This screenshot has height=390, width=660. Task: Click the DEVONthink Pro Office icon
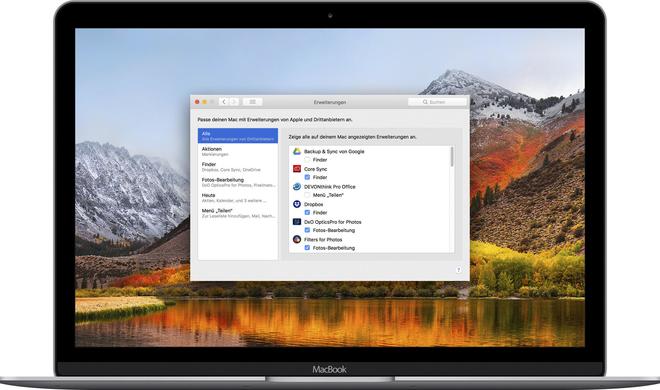click(297, 186)
